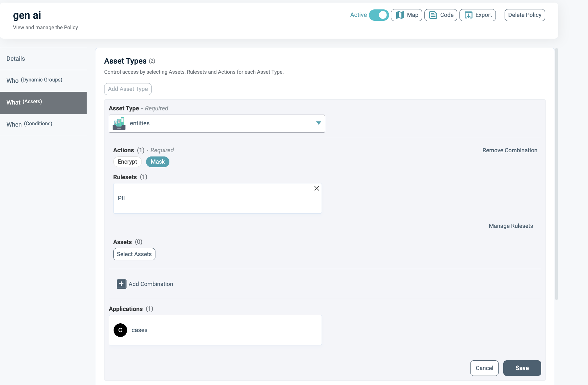Select the What (Assets) tab
Viewport: 588px width, 385px height.
point(43,103)
